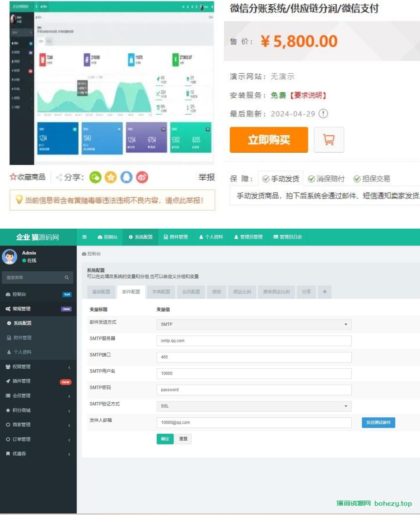Image resolution: width=420 pixels, height=515 pixels.
Task: Click the dashboard icon beside 控制台 in sidebar
Action: (x=8, y=294)
